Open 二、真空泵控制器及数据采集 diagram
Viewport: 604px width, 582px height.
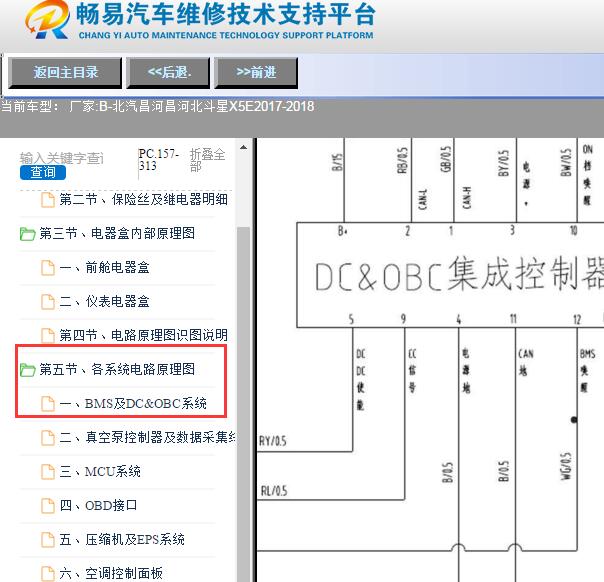click(x=148, y=437)
